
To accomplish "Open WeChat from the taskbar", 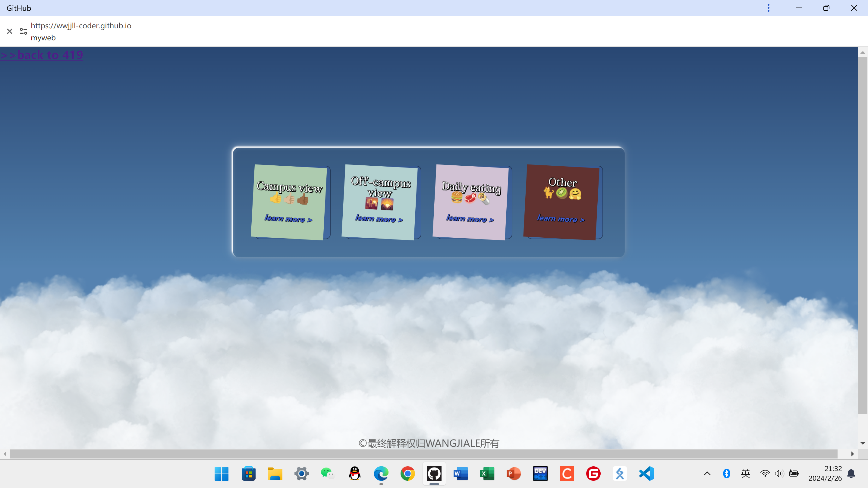I will coord(328,474).
